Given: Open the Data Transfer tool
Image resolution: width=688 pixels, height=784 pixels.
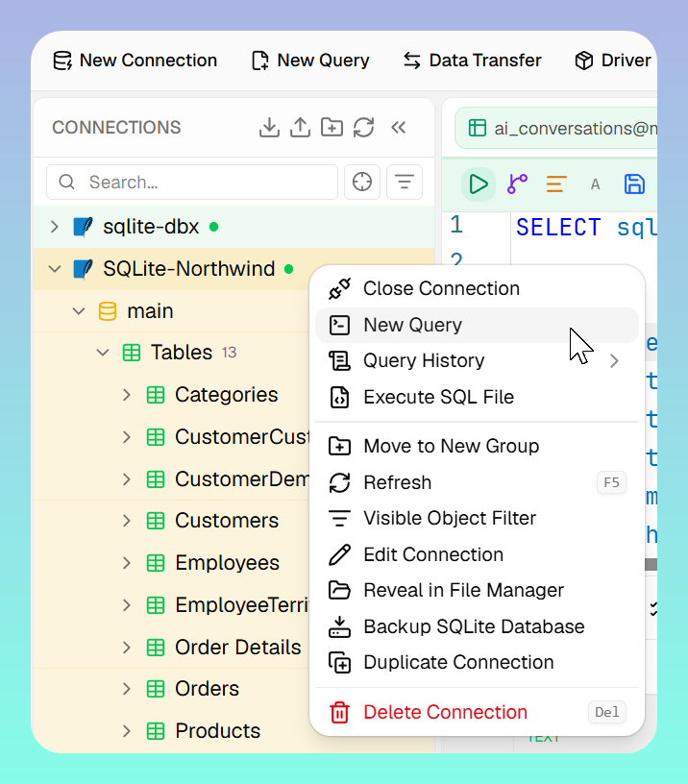Looking at the screenshot, I should click(x=473, y=61).
